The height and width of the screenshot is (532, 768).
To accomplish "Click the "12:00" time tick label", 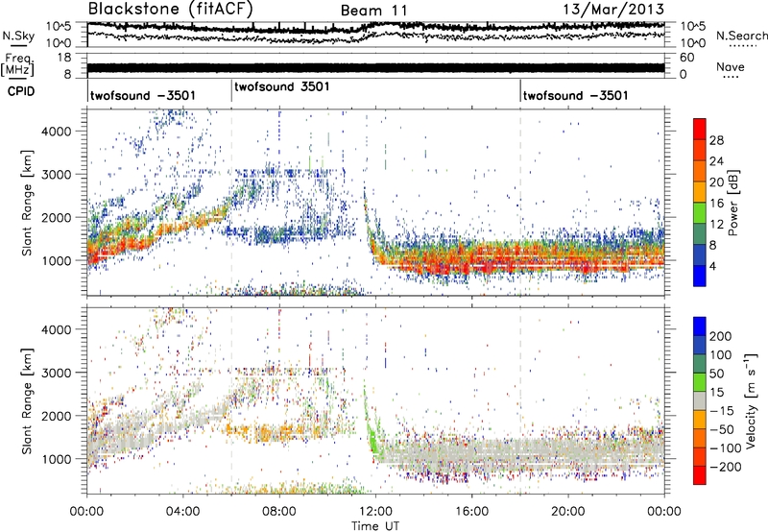I will click(x=375, y=512).
